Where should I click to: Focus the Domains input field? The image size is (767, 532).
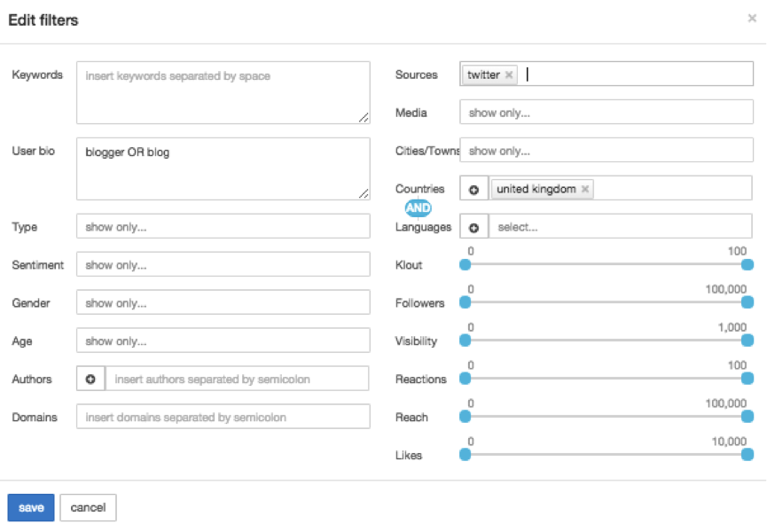click(x=223, y=418)
